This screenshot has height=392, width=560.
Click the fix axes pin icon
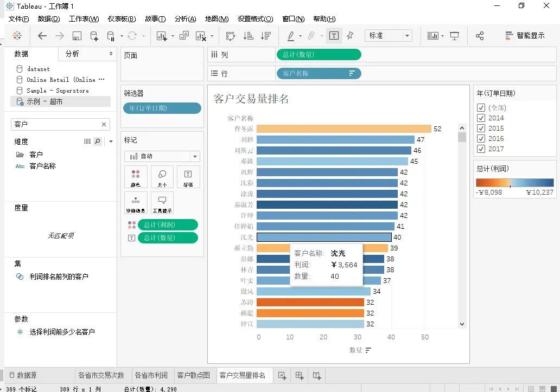point(350,36)
